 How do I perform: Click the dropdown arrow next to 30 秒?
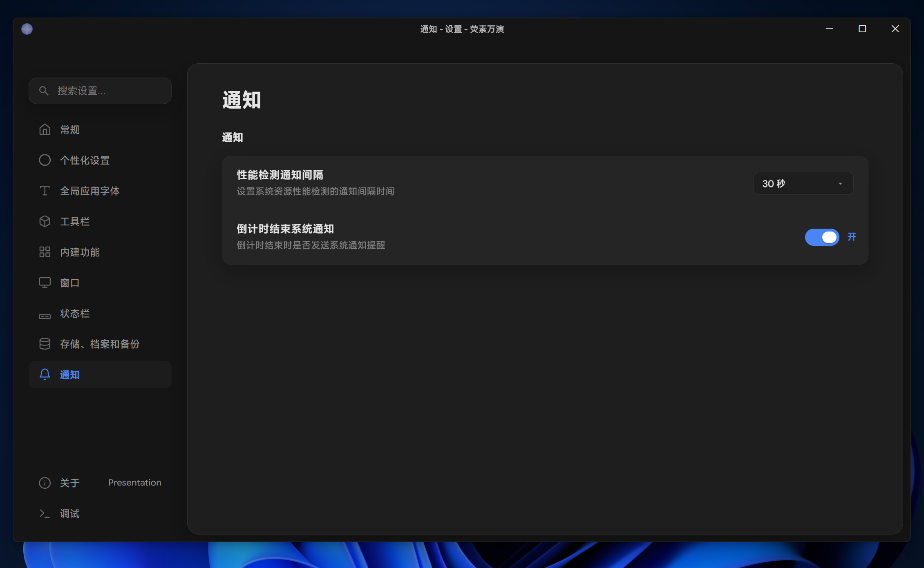pyautogui.click(x=840, y=184)
